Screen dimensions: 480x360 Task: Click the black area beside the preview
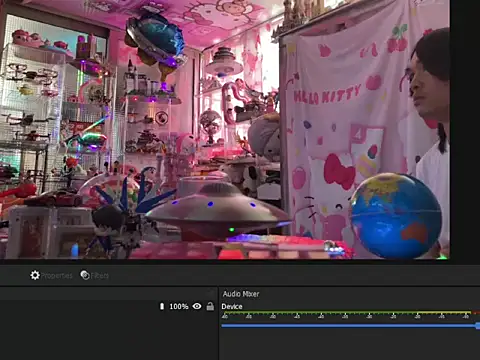pyautogui.click(x=465, y=130)
